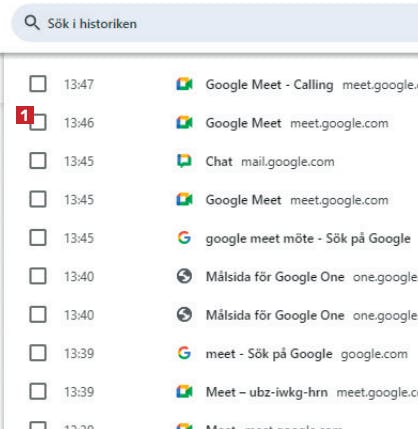Click the Google G icon for "meet - Sök på Google"
Viewport: 418px width, 429px height.
tap(184, 353)
